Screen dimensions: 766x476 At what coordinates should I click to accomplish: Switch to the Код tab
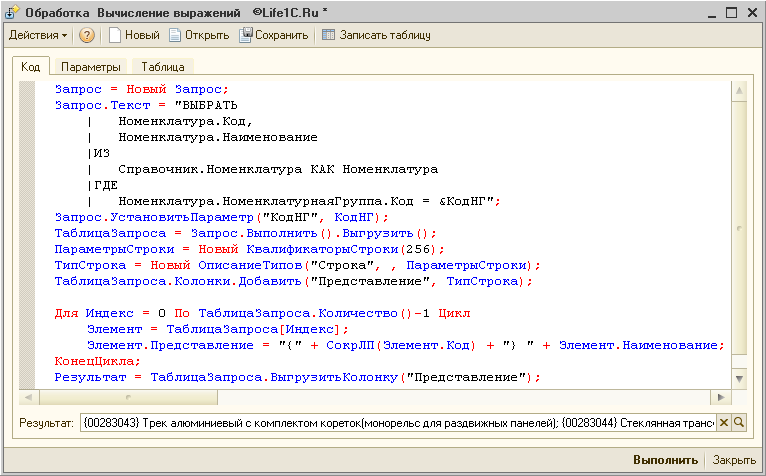[30, 66]
